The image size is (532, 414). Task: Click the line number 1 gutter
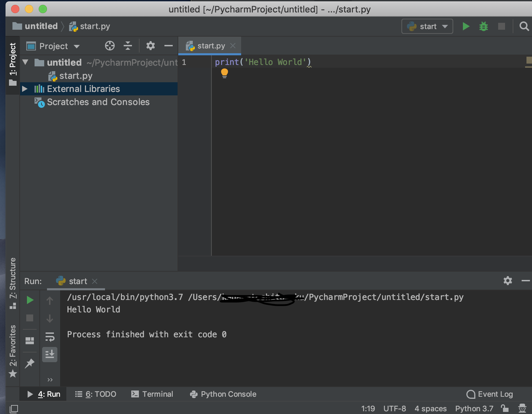184,62
